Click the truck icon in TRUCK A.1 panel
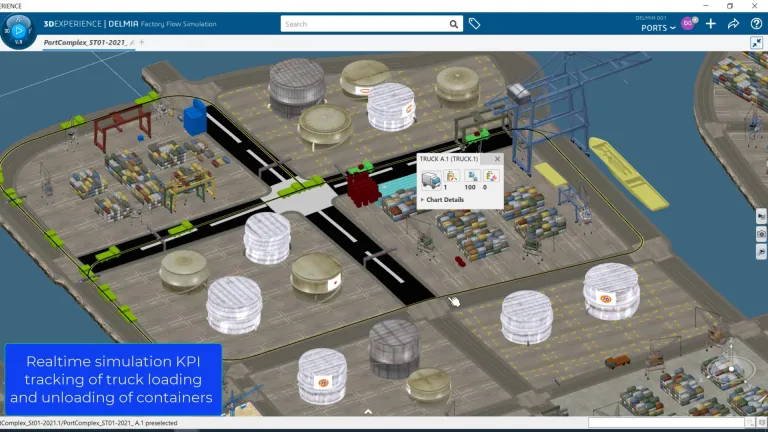Image resolution: width=768 pixels, height=432 pixels. tap(431, 179)
